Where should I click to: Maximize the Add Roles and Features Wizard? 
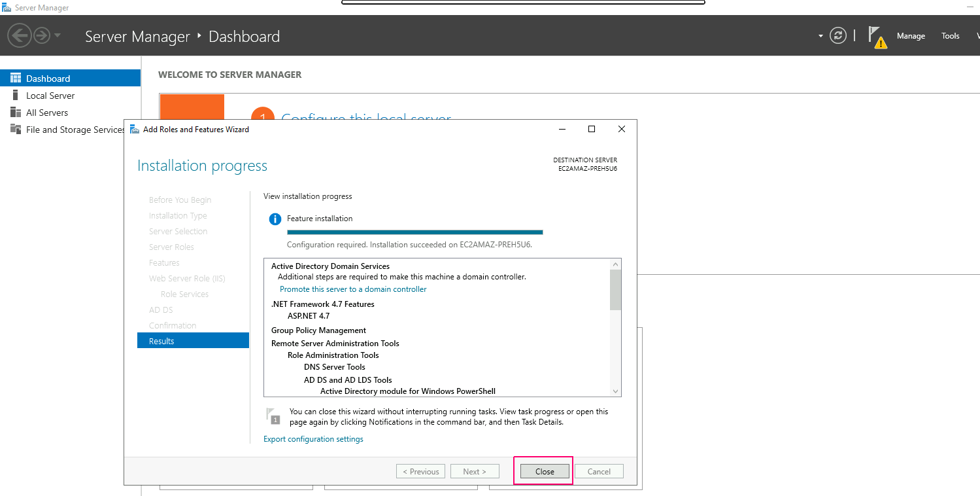click(592, 129)
